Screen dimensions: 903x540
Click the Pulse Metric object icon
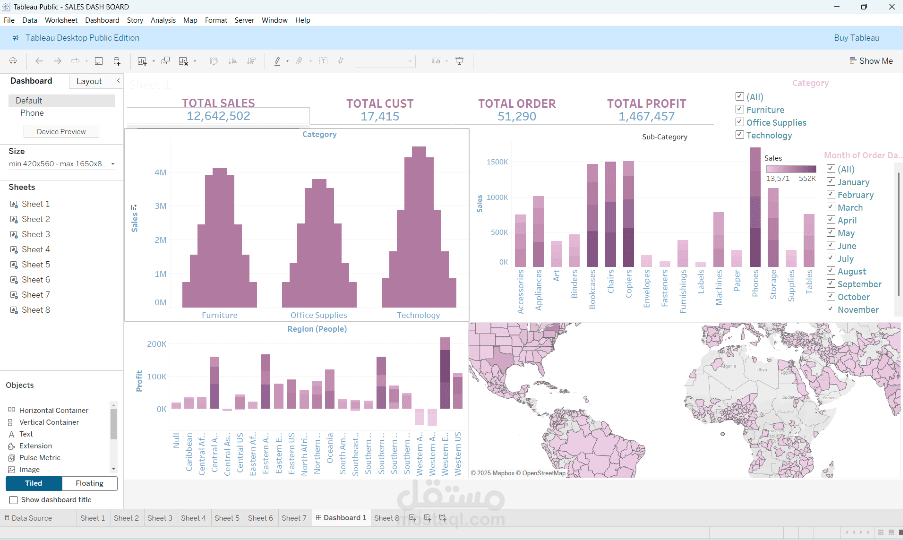11,458
